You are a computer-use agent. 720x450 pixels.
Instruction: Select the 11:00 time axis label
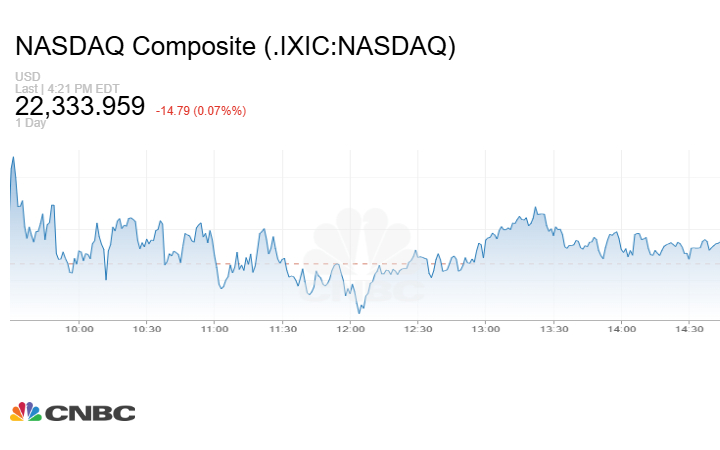pyautogui.click(x=215, y=329)
